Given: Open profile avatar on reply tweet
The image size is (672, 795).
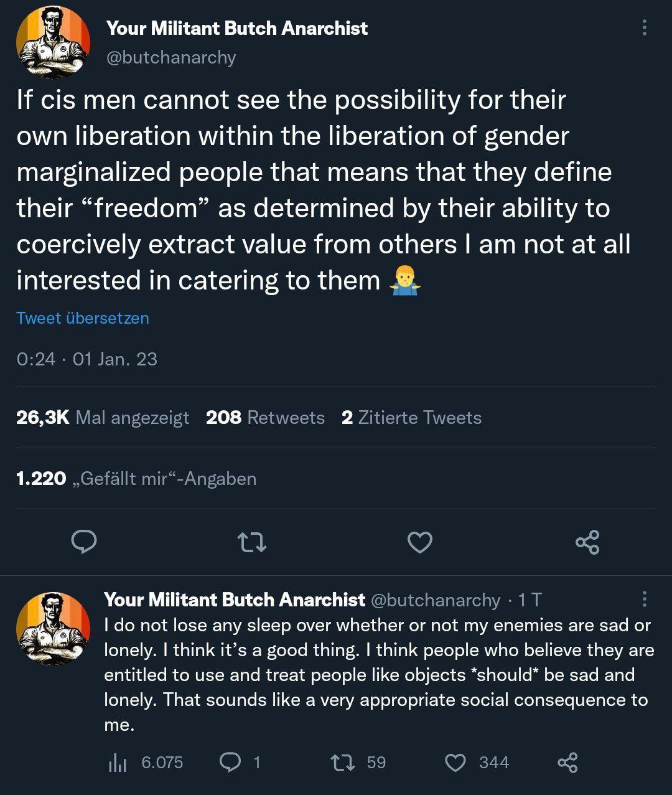Looking at the screenshot, I should [x=53, y=629].
